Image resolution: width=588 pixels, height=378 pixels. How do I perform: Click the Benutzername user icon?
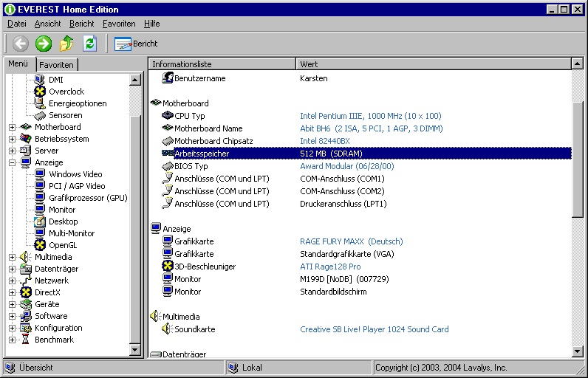[x=168, y=78]
